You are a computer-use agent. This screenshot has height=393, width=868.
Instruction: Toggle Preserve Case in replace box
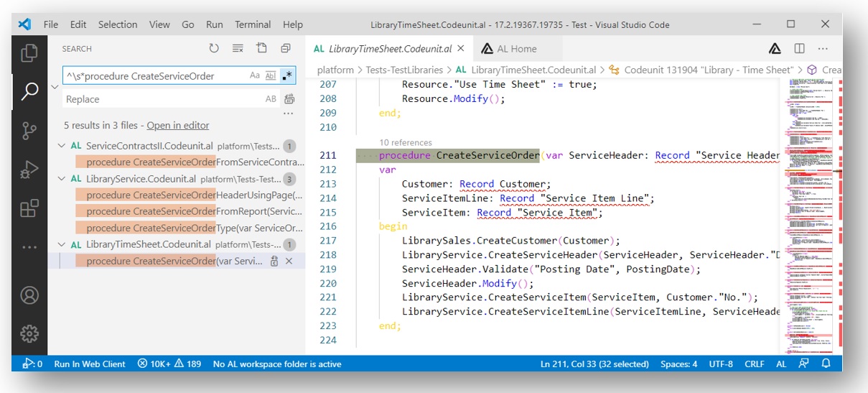tap(271, 99)
